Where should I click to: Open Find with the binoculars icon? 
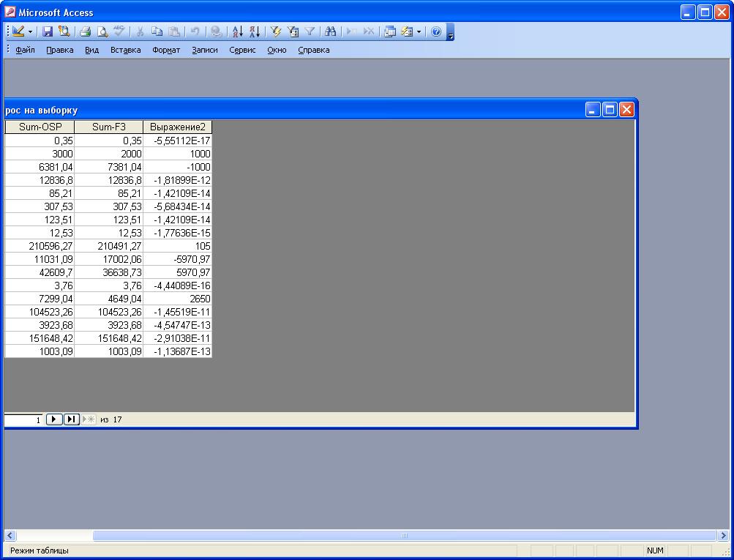coord(331,31)
